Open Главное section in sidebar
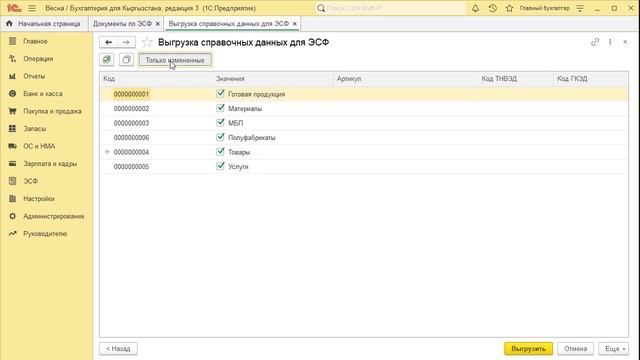The image size is (640, 360). [35, 41]
